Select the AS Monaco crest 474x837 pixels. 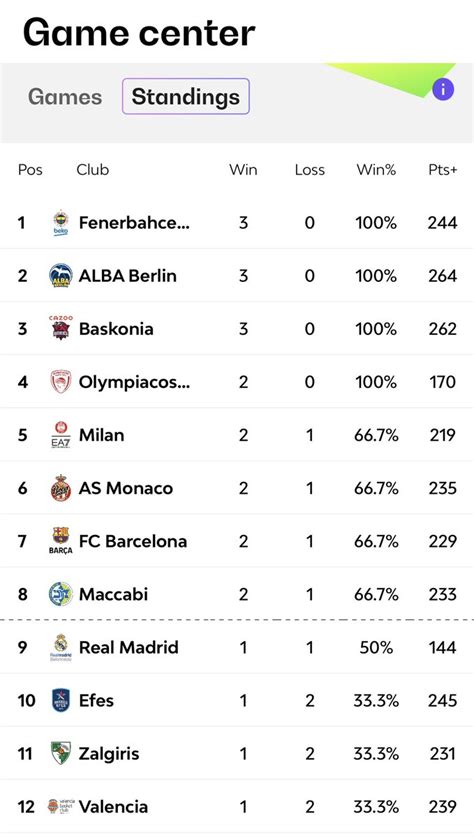pos(61,488)
